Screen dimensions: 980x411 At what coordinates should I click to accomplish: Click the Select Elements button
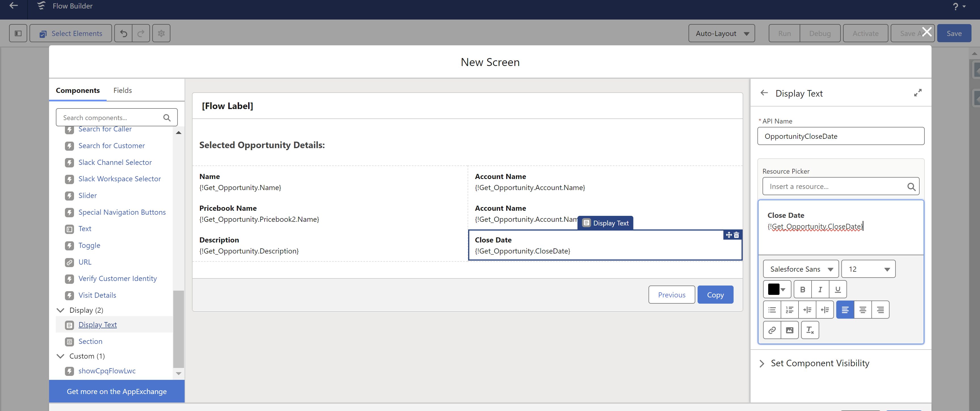point(71,33)
